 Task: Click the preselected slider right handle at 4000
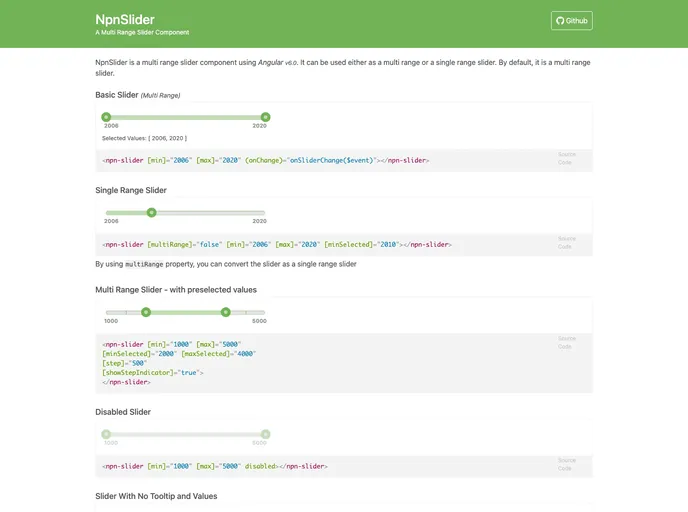tap(226, 312)
